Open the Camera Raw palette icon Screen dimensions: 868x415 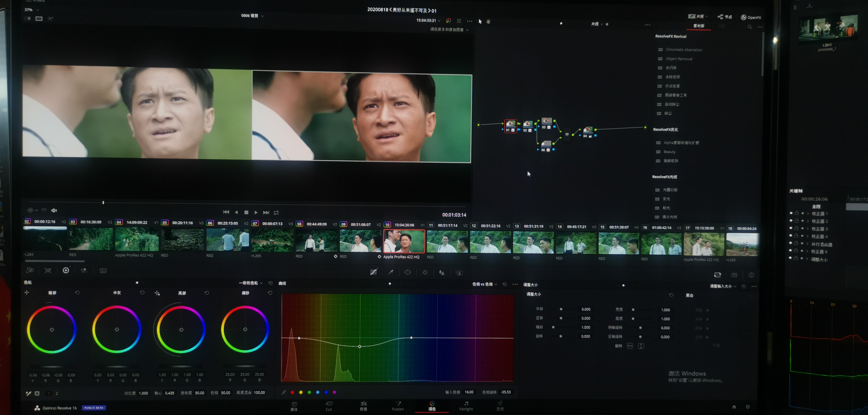pyautogui.click(x=30, y=270)
